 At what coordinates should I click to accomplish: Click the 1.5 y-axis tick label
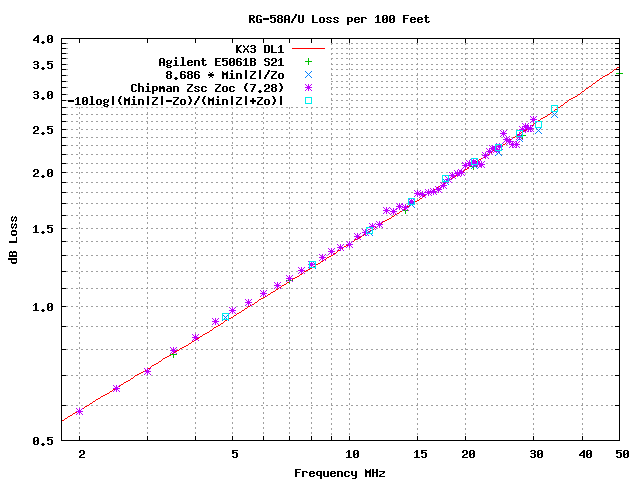[43, 229]
